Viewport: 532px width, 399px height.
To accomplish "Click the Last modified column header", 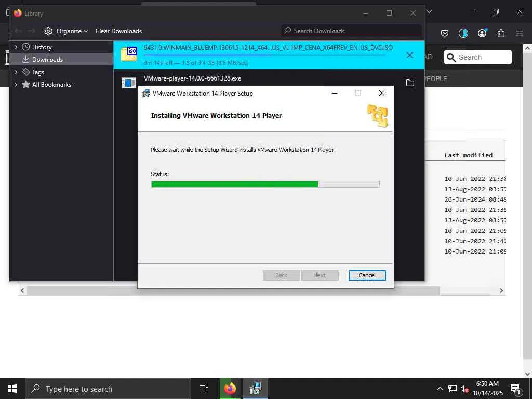I will coord(468,155).
